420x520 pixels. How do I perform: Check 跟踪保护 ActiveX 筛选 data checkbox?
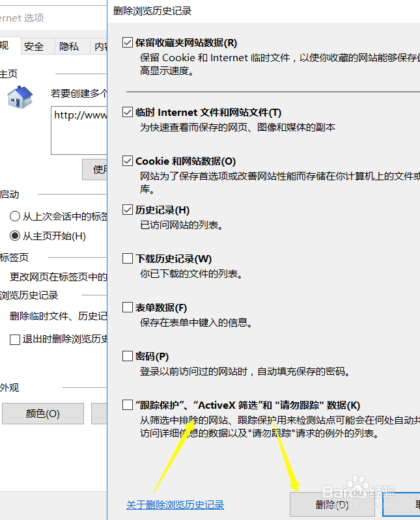[128, 405]
